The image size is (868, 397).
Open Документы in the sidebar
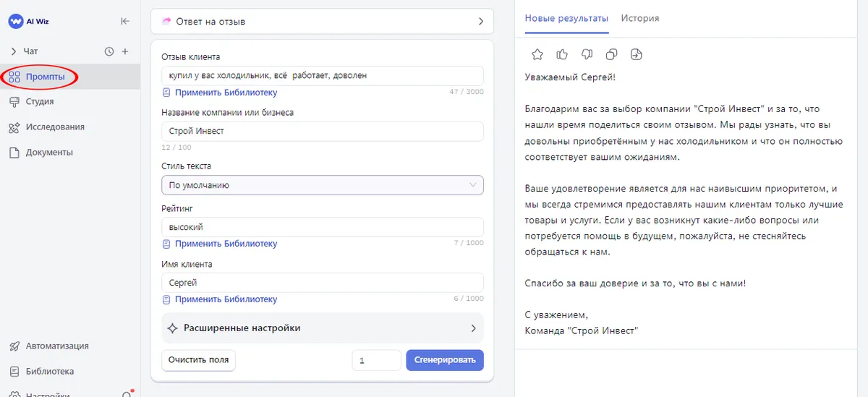pyautogui.click(x=70, y=153)
